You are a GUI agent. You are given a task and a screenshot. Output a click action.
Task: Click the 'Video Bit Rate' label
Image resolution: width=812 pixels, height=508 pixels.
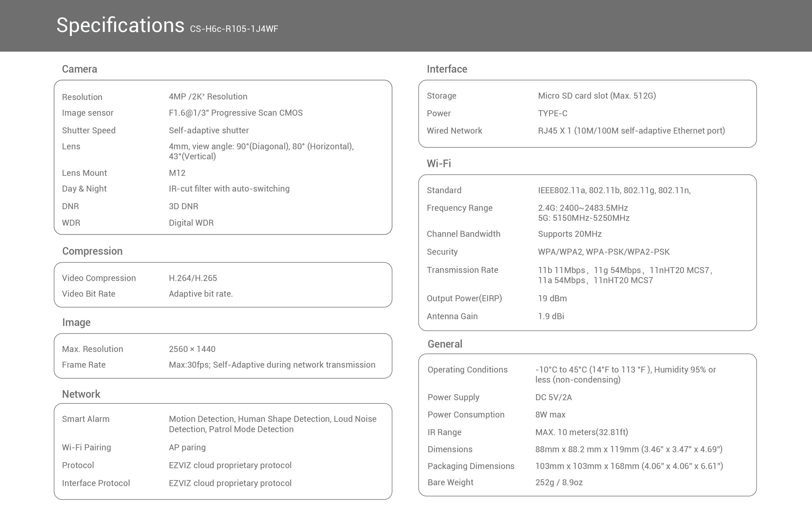coord(89,294)
